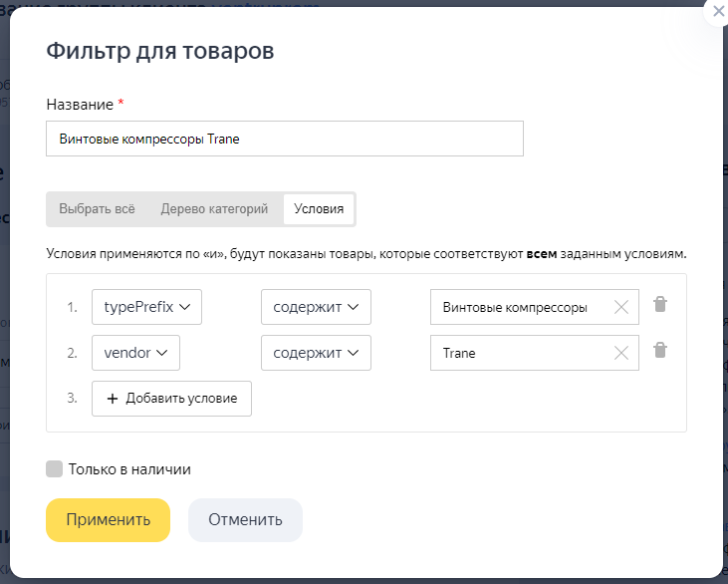The image size is (728, 584).
Task: Open 'содержит' operator dropdown in row 2
Action: point(316,353)
